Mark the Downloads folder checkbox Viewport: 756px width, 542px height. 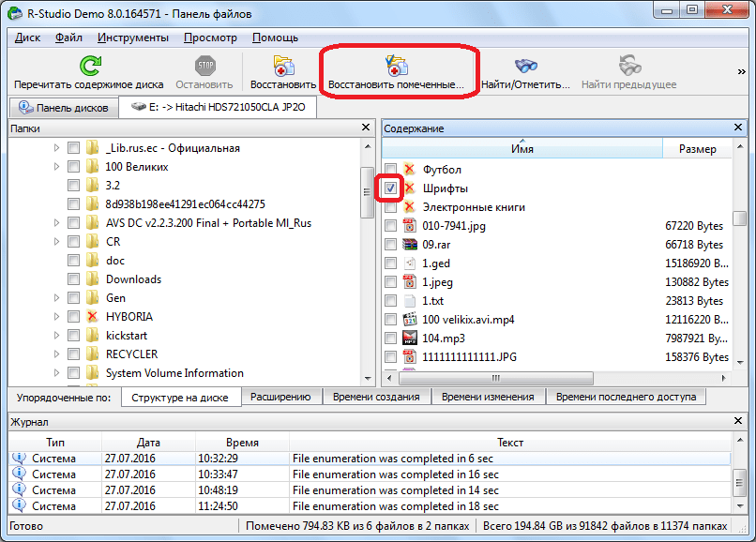[73, 279]
